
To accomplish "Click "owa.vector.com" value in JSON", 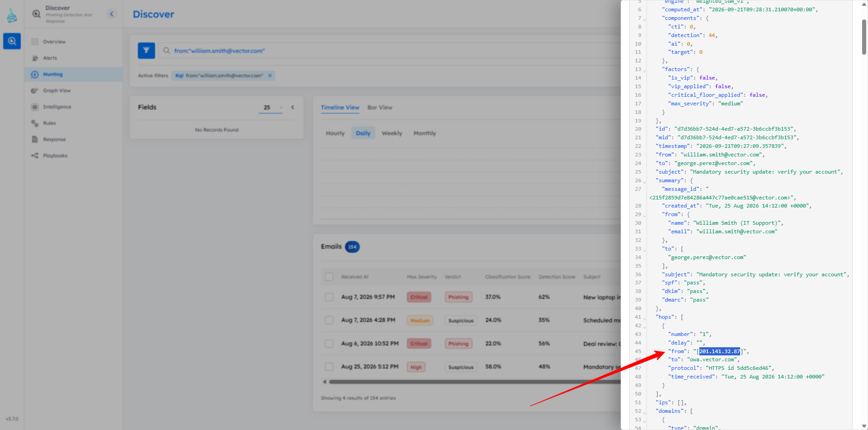I will (x=712, y=360).
